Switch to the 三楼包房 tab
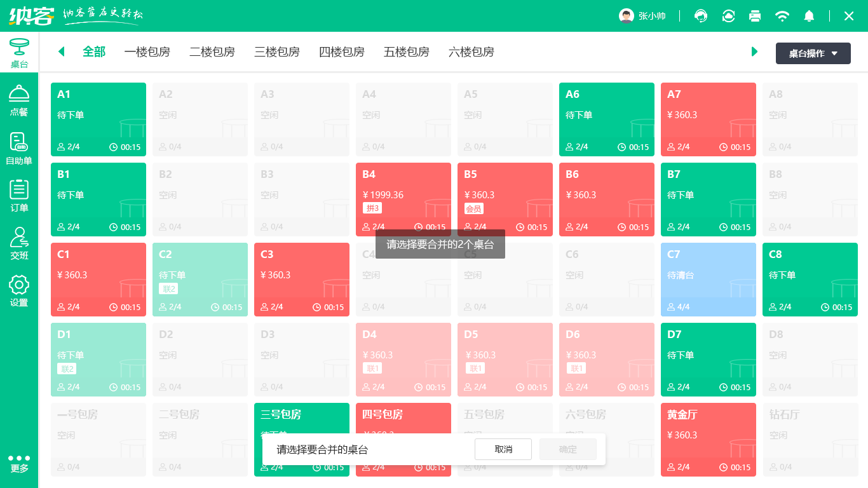 (x=276, y=51)
